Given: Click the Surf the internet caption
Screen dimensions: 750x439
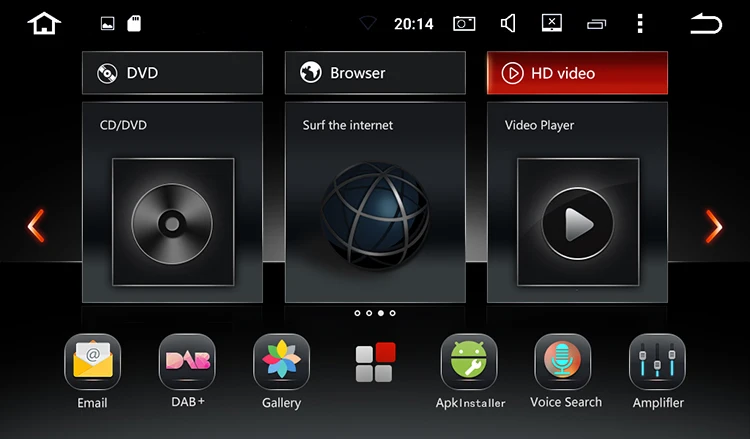Looking at the screenshot, I should [x=348, y=125].
